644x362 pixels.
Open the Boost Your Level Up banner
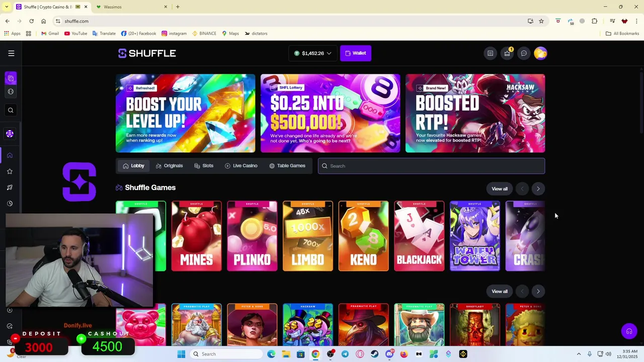point(186,113)
